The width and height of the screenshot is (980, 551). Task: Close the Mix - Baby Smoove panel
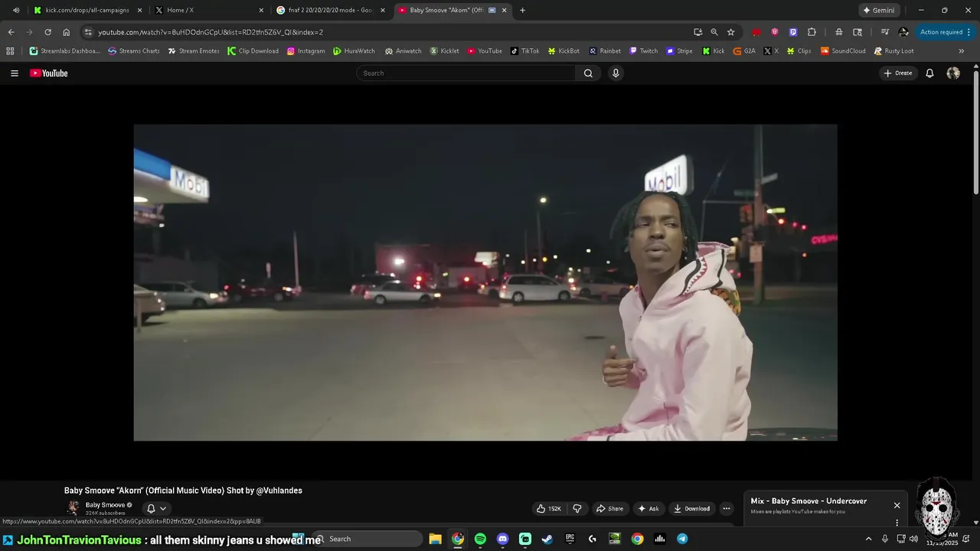[897, 505]
